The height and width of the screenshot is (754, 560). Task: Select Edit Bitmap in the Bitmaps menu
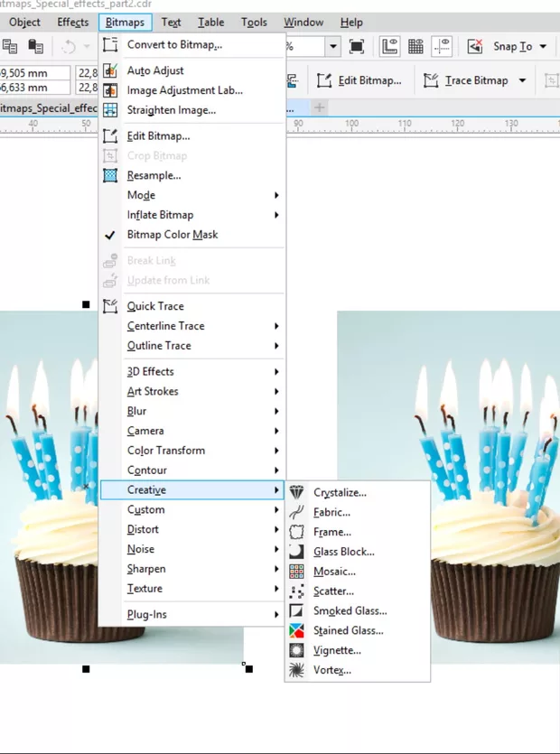click(192, 135)
